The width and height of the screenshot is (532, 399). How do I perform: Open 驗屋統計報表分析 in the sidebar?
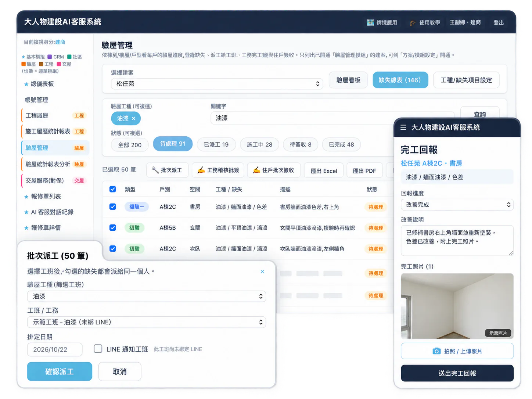tap(55, 164)
